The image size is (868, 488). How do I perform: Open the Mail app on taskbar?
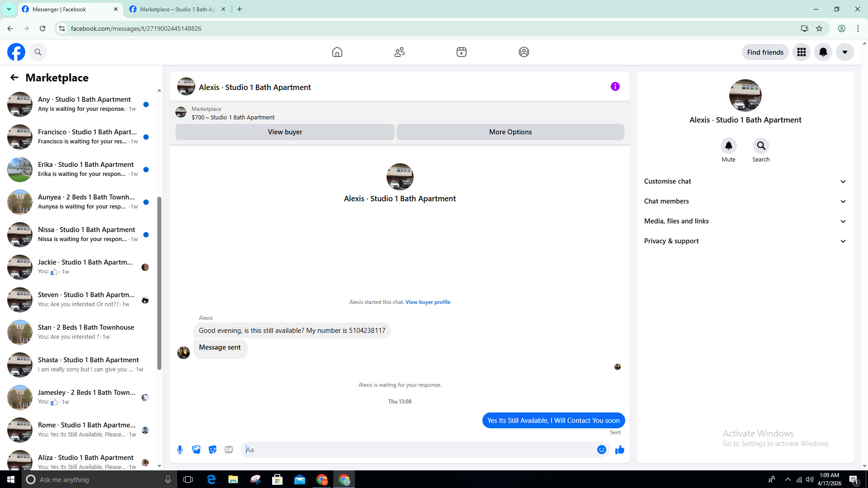[300, 479]
